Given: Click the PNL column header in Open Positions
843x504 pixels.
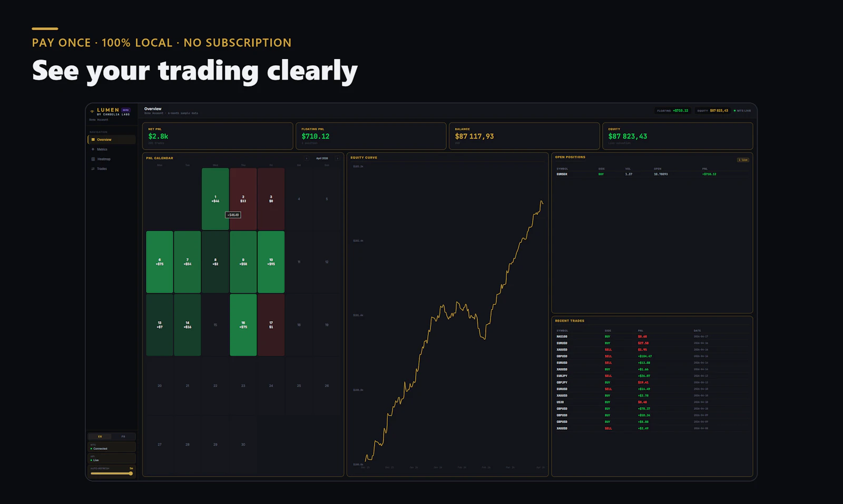Looking at the screenshot, I should [x=705, y=169].
